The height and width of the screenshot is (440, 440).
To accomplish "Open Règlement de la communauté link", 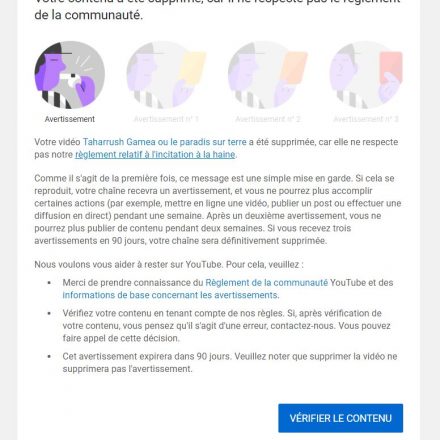I will coord(267,283).
